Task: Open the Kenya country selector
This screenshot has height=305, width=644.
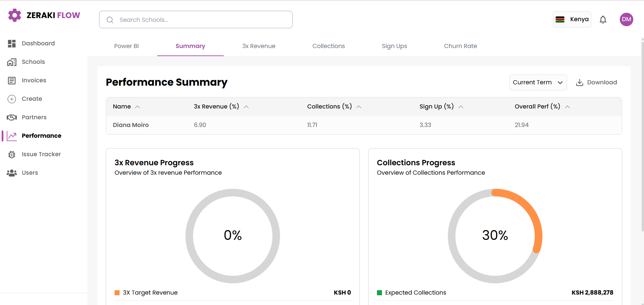Action: [x=572, y=19]
